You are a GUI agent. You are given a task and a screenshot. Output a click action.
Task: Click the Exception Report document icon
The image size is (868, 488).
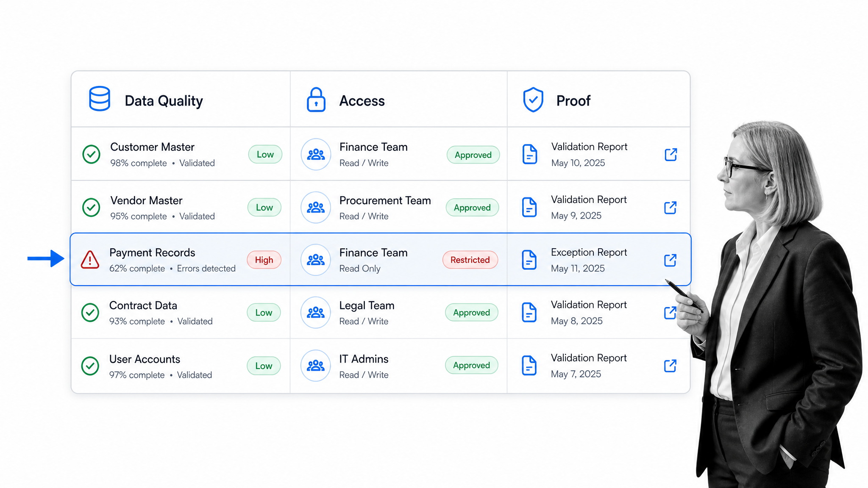pyautogui.click(x=529, y=260)
